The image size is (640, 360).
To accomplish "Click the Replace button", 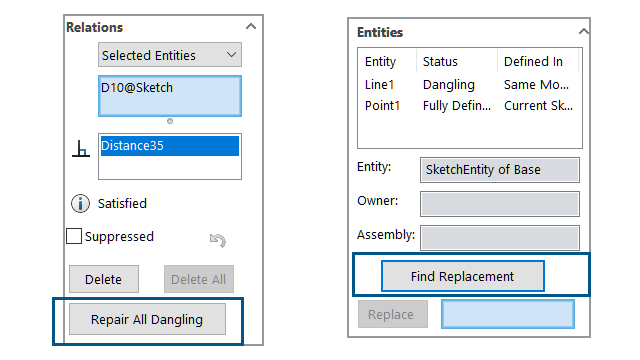I will tap(393, 314).
